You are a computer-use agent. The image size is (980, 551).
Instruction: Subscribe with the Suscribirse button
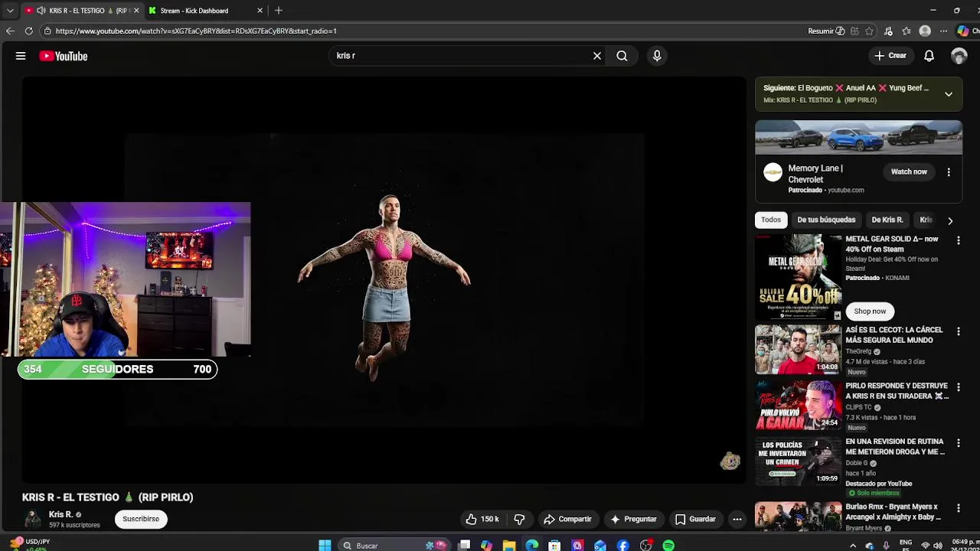pos(141,519)
